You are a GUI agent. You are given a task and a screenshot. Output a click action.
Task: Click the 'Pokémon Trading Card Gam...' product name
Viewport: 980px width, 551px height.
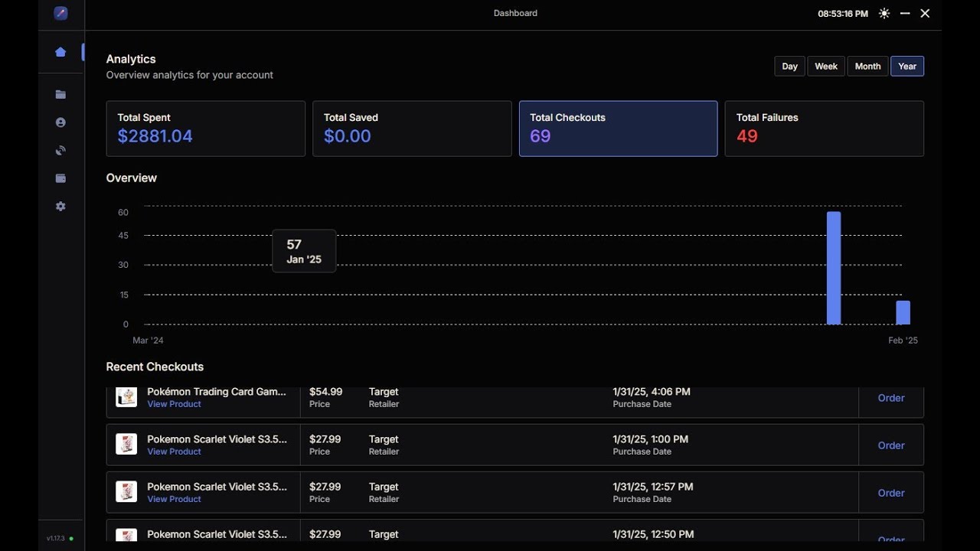[217, 392]
